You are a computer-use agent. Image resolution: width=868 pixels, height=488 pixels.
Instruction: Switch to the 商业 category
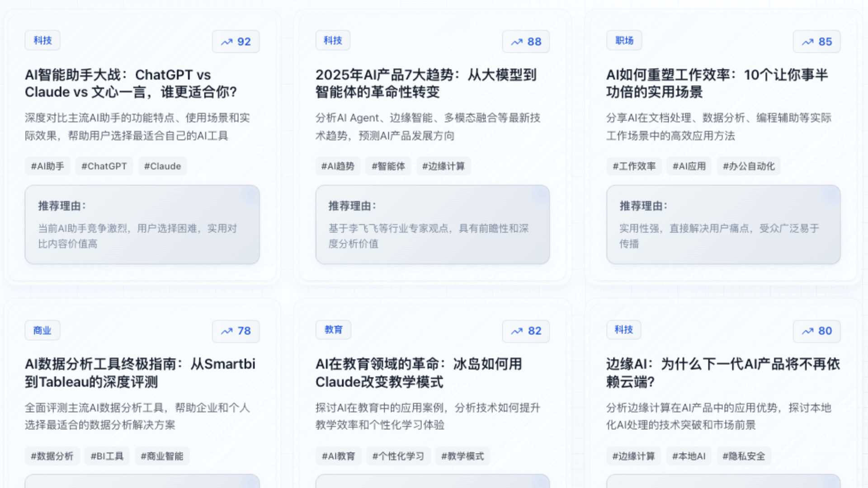(42, 330)
